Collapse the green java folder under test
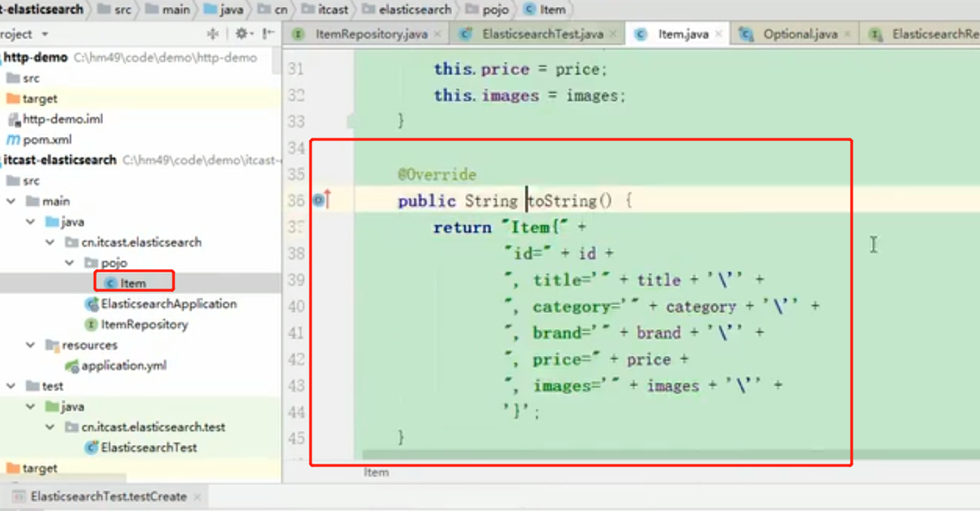980x511 pixels. click(31, 407)
